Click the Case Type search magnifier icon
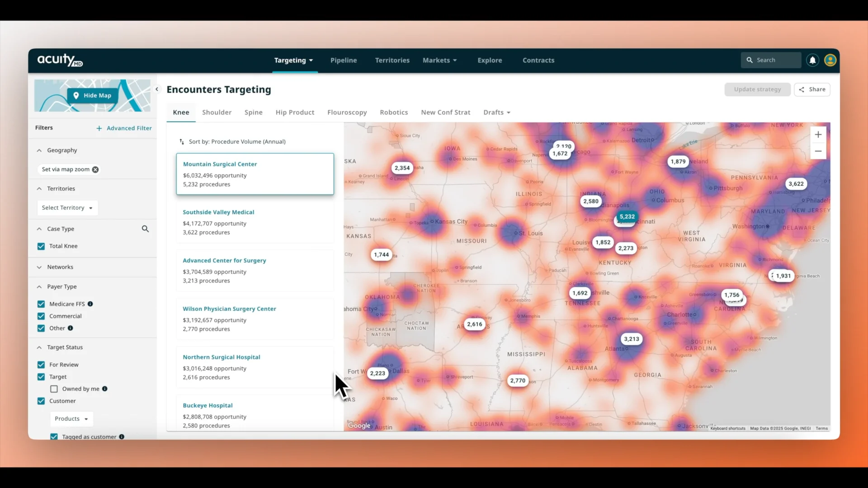The image size is (868, 488). (145, 229)
